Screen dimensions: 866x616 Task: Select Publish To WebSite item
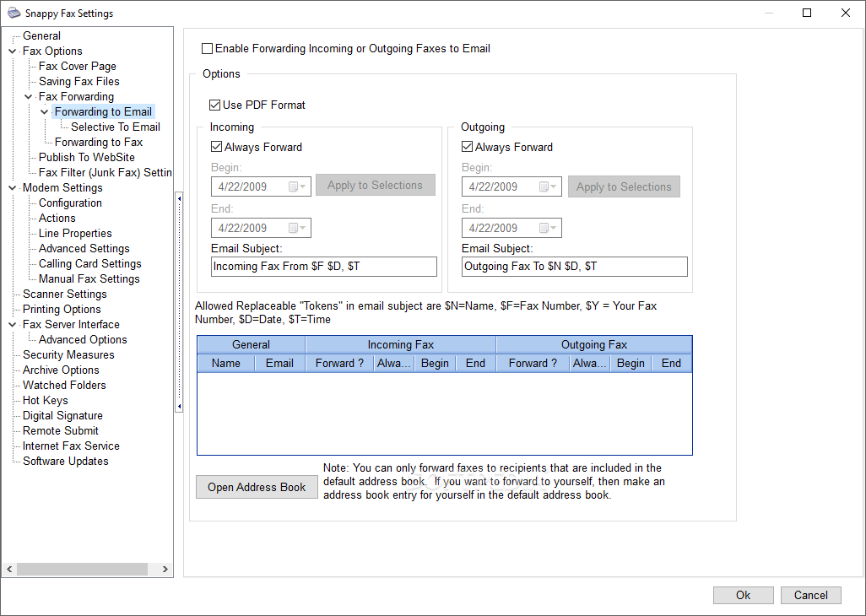point(87,157)
